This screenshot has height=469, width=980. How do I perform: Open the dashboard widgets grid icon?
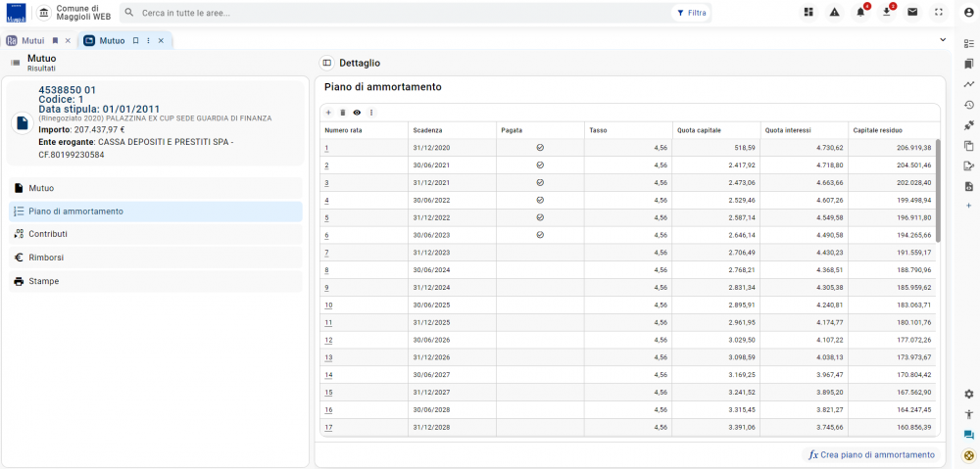tap(808, 12)
